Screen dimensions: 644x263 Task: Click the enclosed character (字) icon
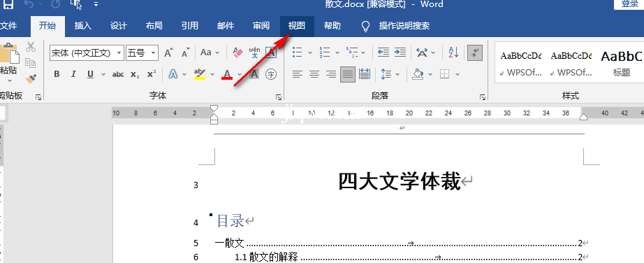click(270, 75)
